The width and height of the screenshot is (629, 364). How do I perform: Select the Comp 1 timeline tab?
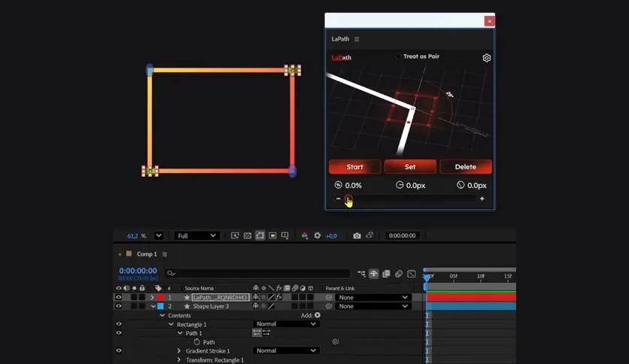147,254
